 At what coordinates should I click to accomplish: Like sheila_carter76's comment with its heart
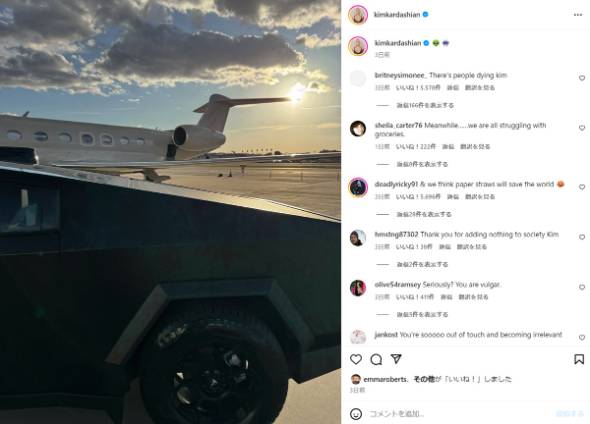click(x=582, y=128)
